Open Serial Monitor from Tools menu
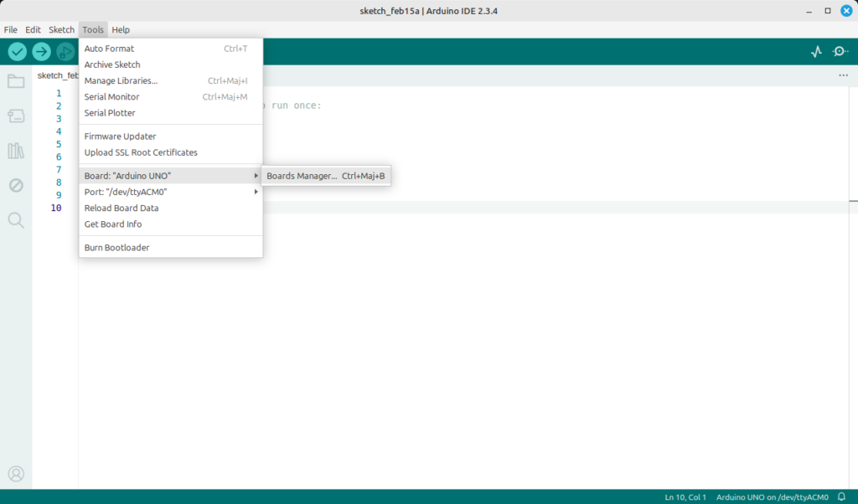 coord(171,97)
